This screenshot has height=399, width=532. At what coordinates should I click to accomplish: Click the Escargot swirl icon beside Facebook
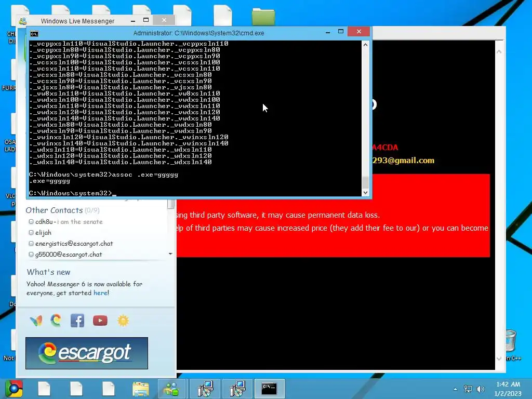(56, 320)
